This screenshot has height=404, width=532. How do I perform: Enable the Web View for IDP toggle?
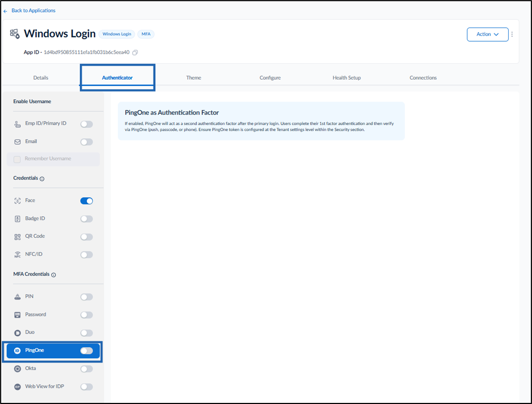pos(86,386)
